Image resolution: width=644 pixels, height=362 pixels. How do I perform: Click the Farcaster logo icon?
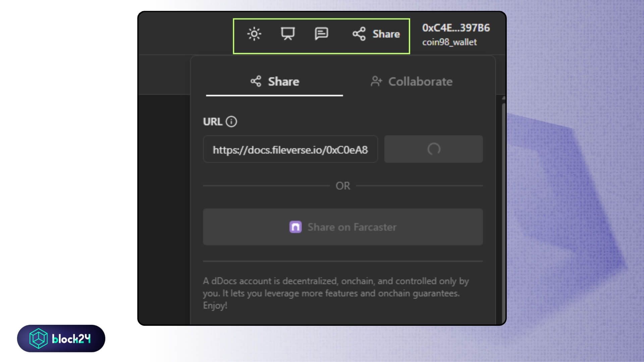click(x=296, y=227)
